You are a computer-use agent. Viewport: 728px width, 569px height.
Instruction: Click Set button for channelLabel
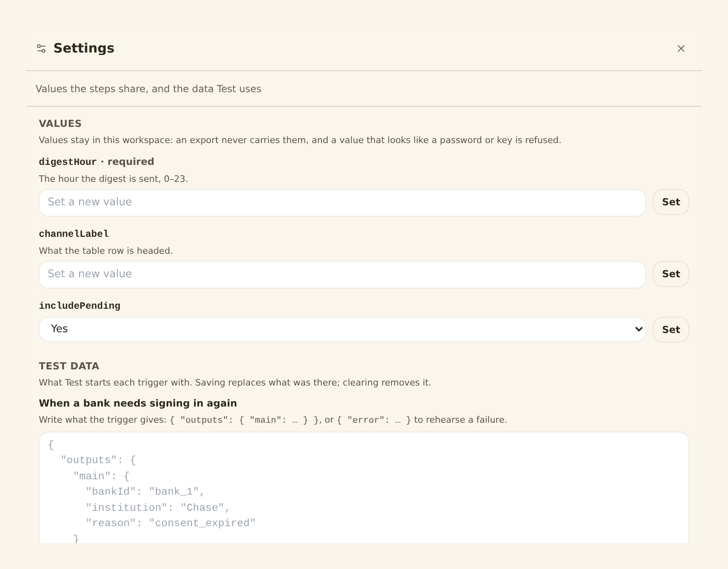tap(671, 274)
